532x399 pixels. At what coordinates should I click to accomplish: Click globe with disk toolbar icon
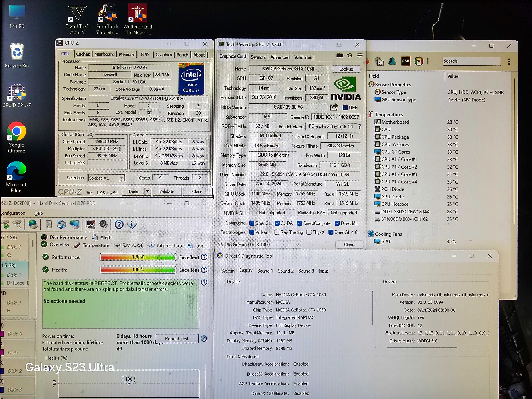pyautogui.click(x=33, y=224)
